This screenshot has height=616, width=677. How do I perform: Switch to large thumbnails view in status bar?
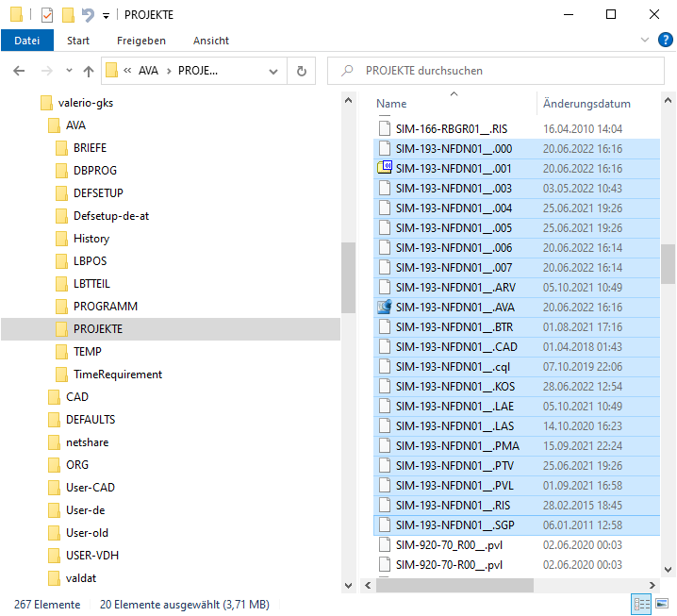pyautogui.click(x=661, y=604)
